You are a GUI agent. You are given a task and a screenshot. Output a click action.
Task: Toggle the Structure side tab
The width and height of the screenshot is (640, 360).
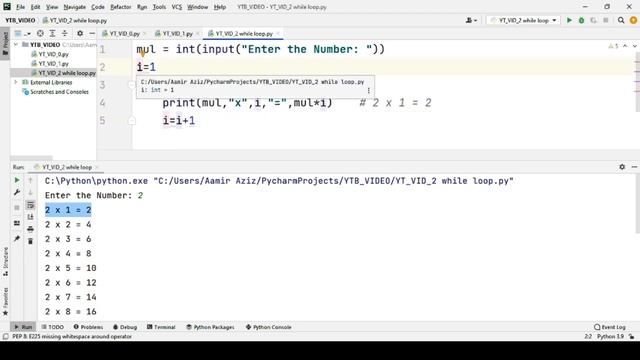pos(5,261)
